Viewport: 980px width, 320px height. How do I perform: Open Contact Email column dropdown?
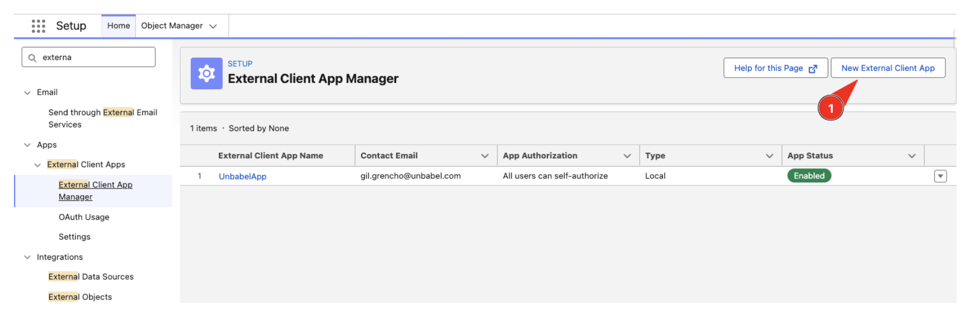click(x=485, y=156)
